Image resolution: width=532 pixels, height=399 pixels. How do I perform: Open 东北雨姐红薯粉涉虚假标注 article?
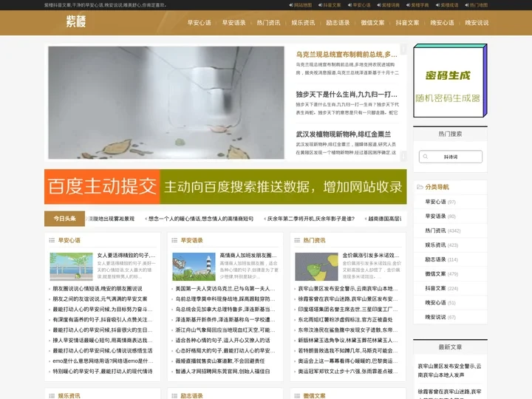tap(345, 320)
